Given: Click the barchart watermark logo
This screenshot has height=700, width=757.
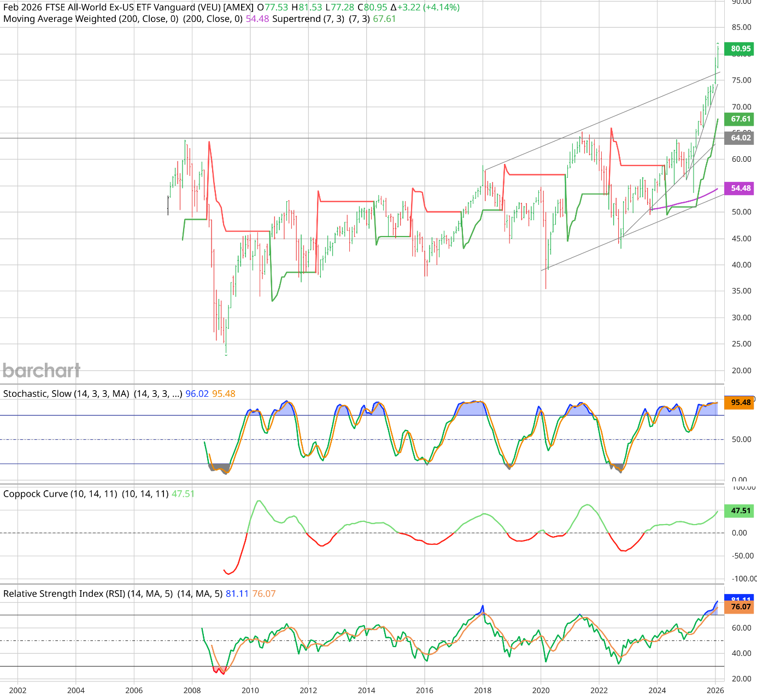Looking at the screenshot, I should [41, 370].
